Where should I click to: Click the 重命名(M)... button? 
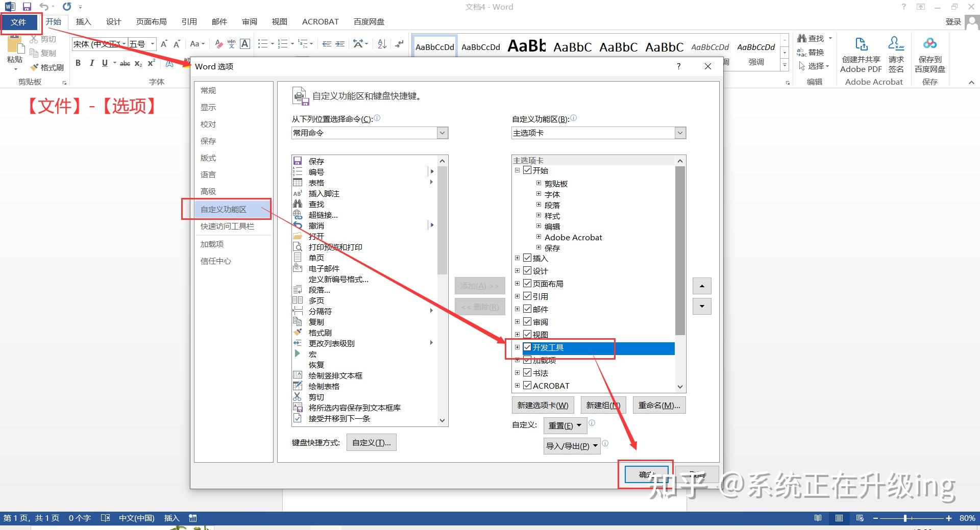click(x=659, y=406)
